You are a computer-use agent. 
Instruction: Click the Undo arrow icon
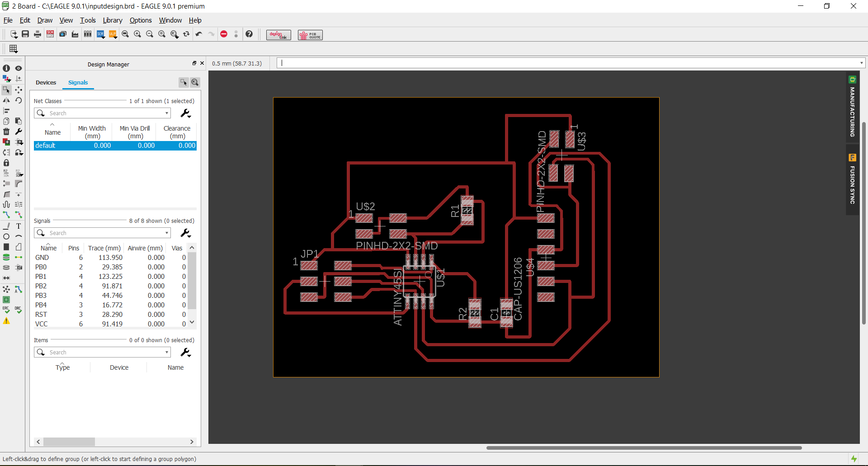click(199, 34)
